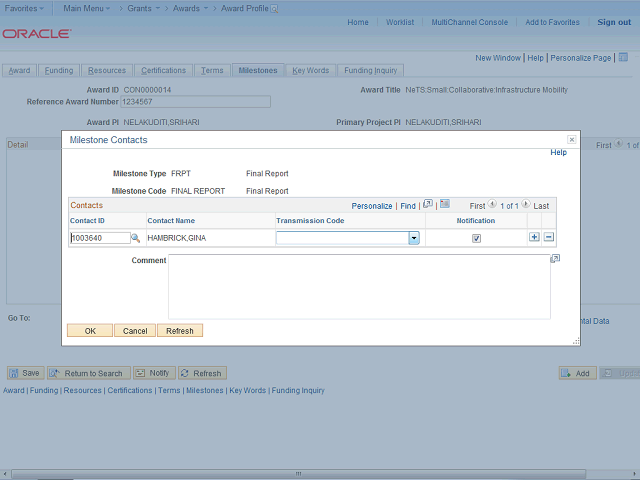Click the Contact ID lookup magnifier icon
Image resolution: width=640 pixels, height=480 pixels.
pos(136,238)
